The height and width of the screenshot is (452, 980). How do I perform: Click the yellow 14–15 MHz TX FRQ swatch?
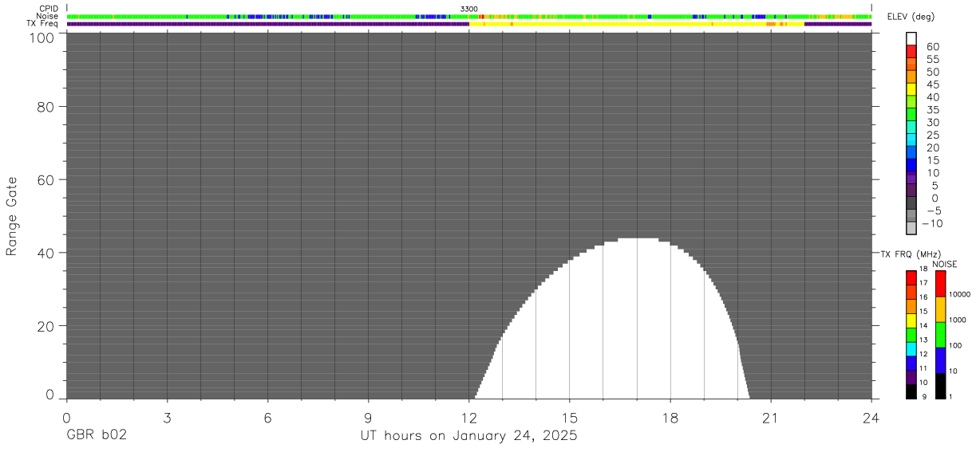[x=911, y=320]
